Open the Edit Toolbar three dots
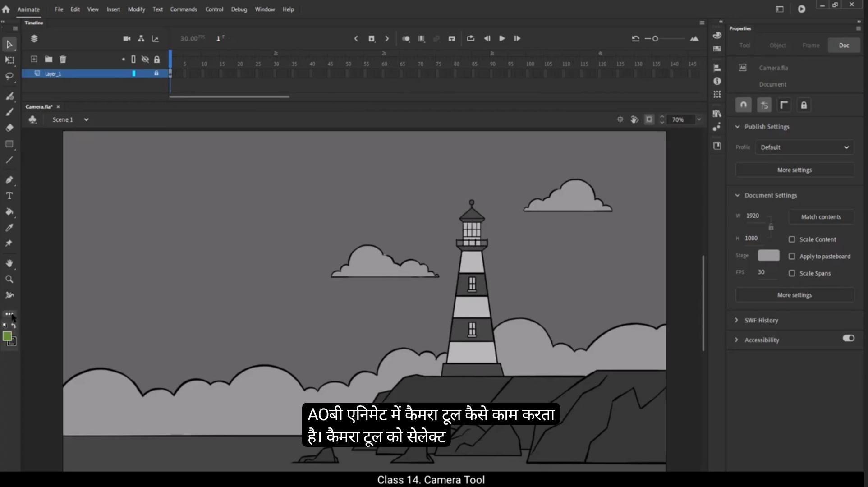Screen dimensions: 868x487 (9, 314)
